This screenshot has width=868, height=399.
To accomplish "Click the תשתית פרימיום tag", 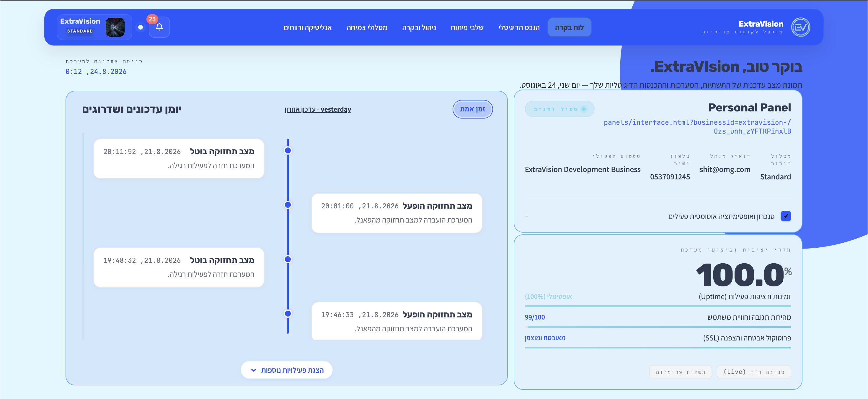I will point(680,372).
